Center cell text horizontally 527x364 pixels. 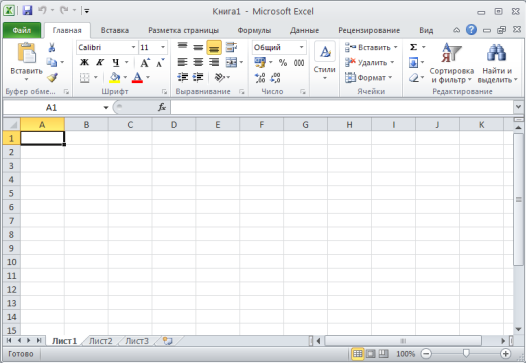pyautogui.click(x=198, y=62)
